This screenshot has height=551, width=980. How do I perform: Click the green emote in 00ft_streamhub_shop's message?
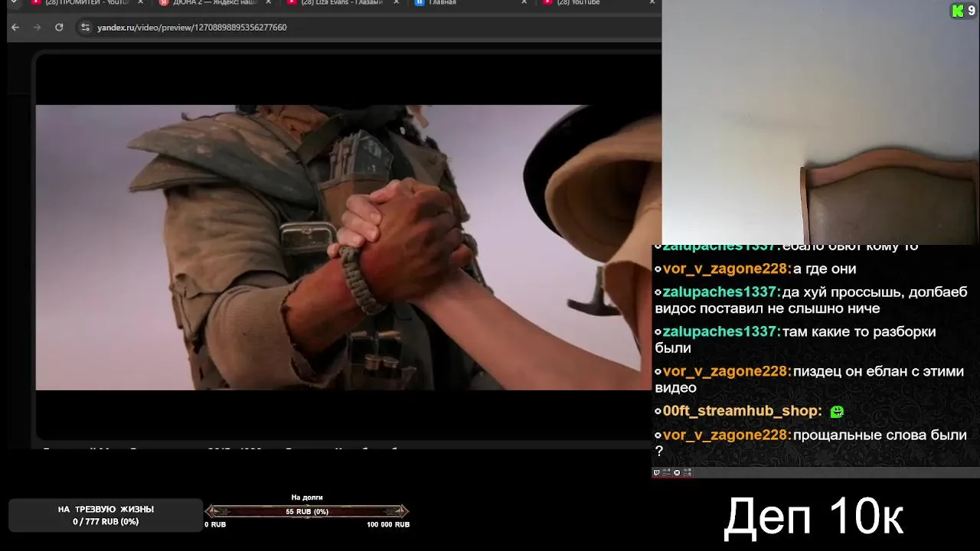click(x=837, y=412)
